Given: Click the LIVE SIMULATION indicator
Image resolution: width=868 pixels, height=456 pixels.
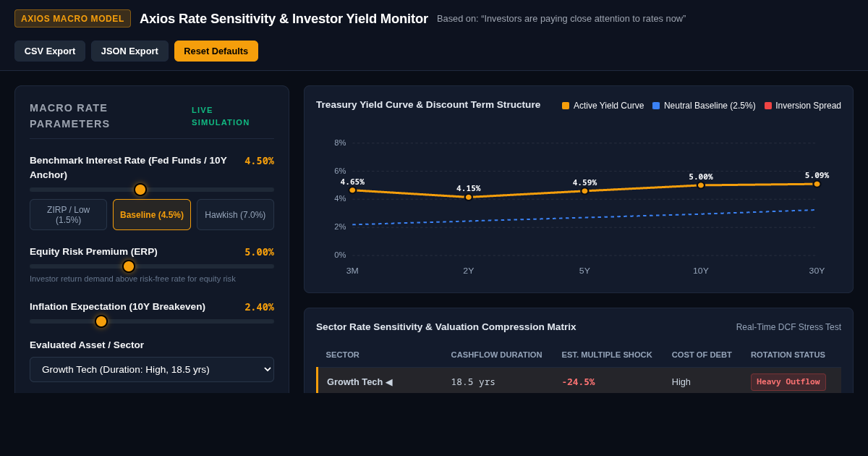Looking at the screenshot, I should click(221, 117).
